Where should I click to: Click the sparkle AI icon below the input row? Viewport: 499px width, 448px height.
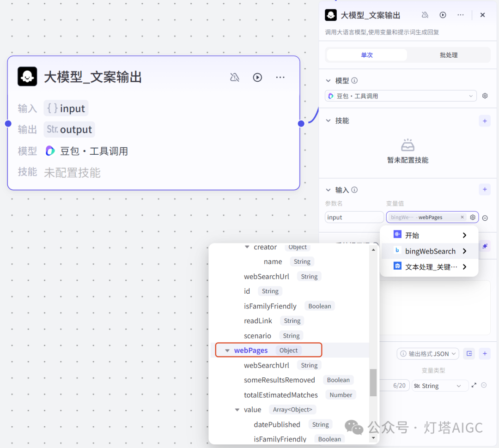click(x=485, y=246)
